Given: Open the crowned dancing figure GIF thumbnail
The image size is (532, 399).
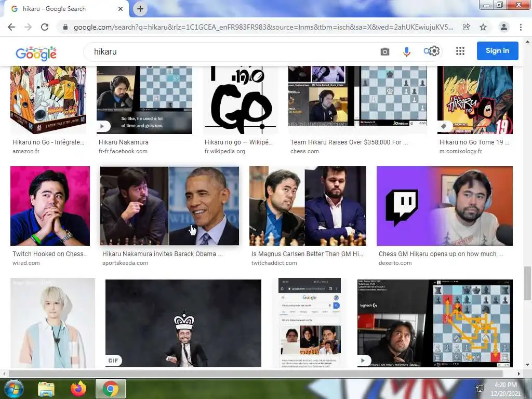Looking at the screenshot, I should pyautogui.click(x=183, y=323).
